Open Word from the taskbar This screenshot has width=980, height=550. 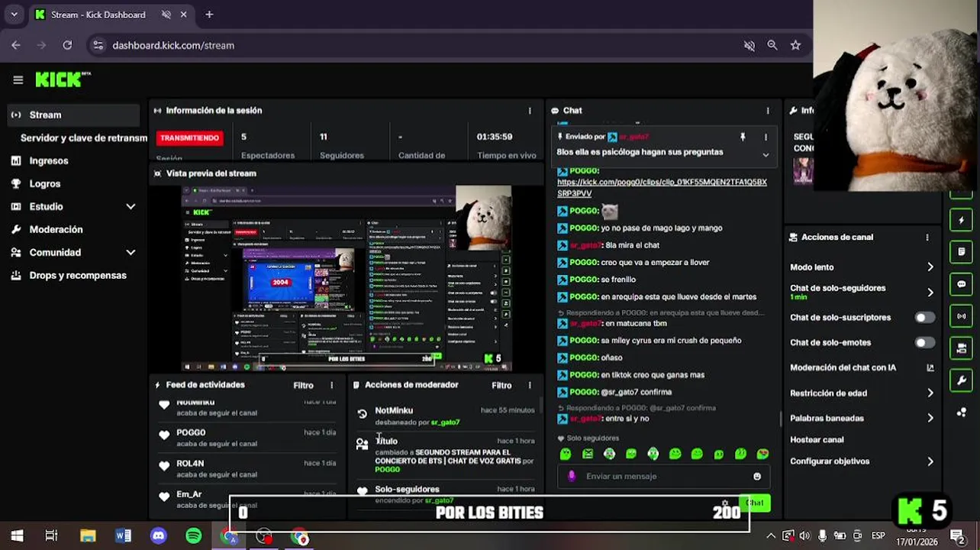pos(123,536)
